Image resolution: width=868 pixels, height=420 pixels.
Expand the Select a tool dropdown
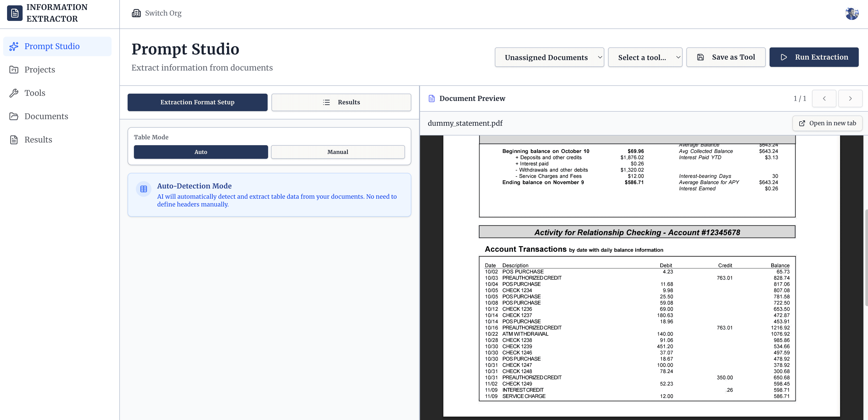pos(645,57)
